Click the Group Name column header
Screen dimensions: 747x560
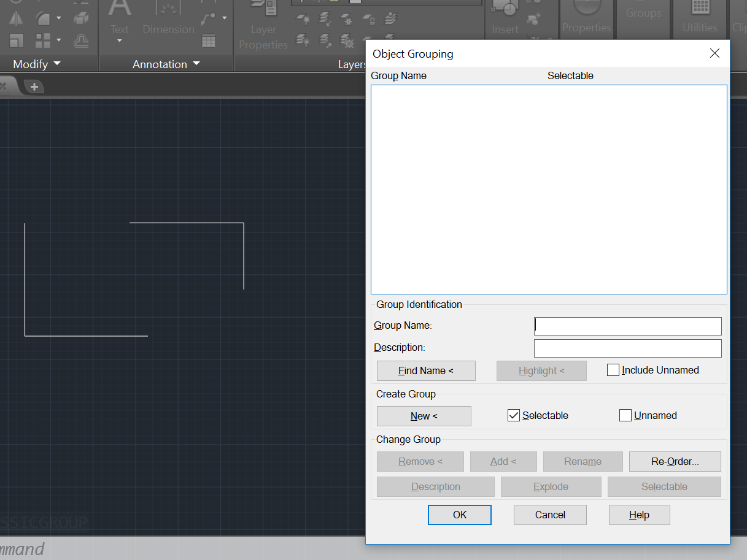click(399, 75)
